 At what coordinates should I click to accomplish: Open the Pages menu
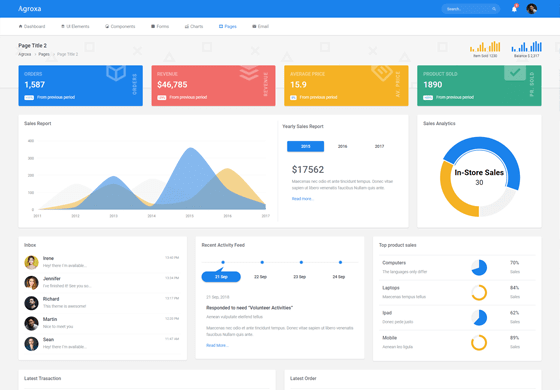point(228,26)
